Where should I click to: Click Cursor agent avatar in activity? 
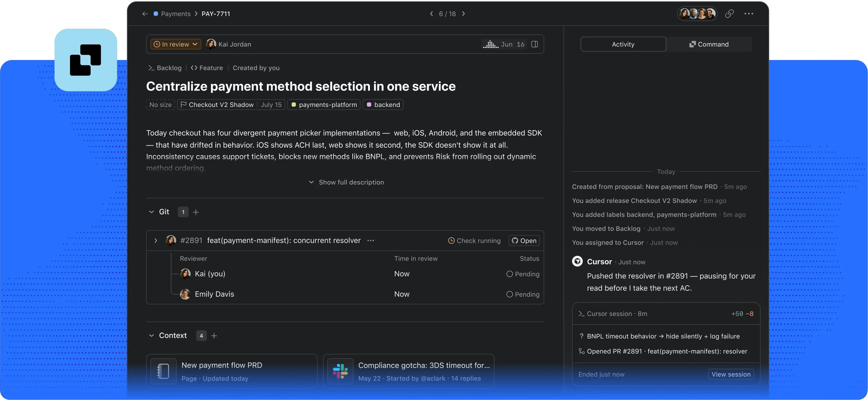tap(577, 261)
